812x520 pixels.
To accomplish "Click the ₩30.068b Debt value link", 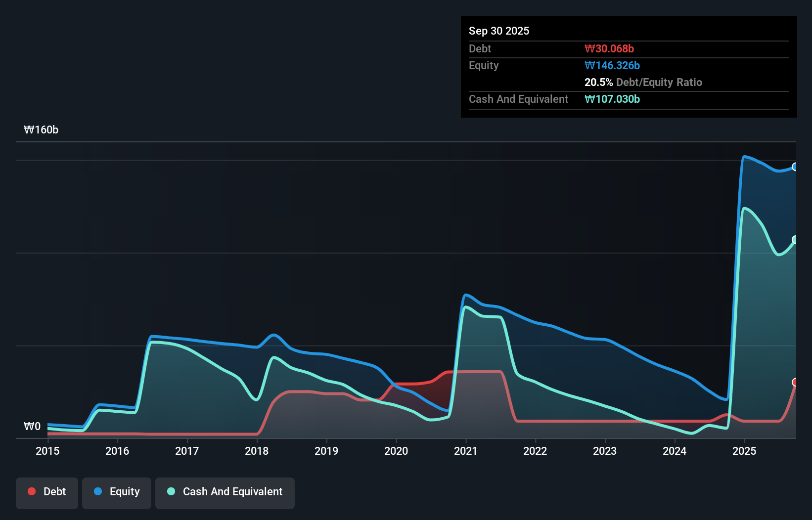I will 610,48.
